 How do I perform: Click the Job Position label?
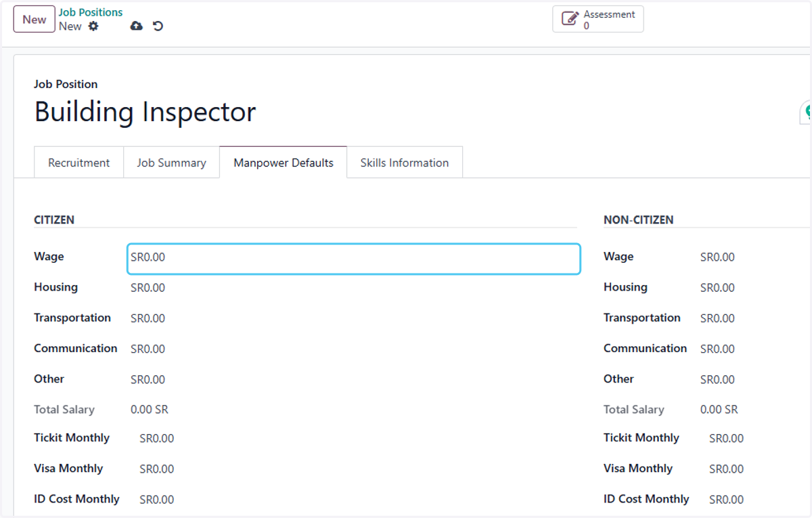click(x=66, y=84)
